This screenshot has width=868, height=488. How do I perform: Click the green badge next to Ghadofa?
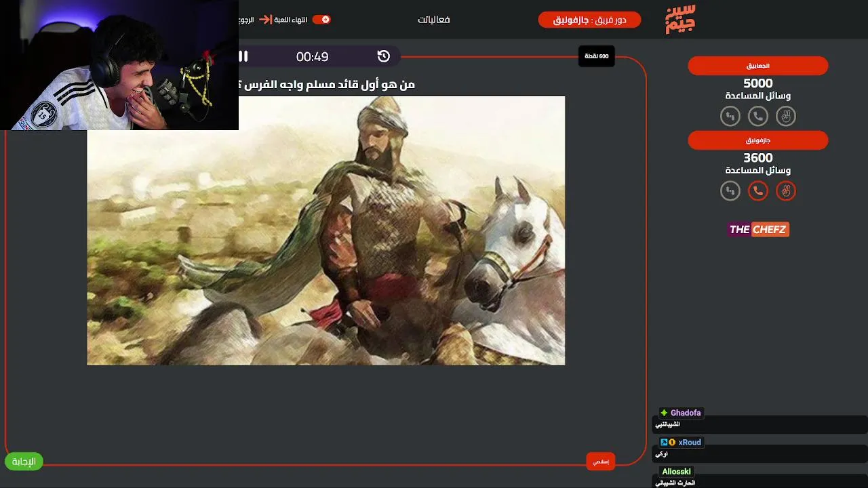pyautogui.click(x=664, y=413)
